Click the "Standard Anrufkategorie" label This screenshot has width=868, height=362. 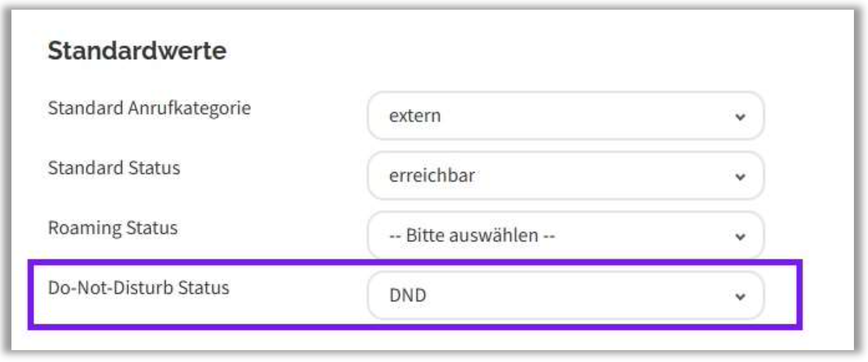149,108
